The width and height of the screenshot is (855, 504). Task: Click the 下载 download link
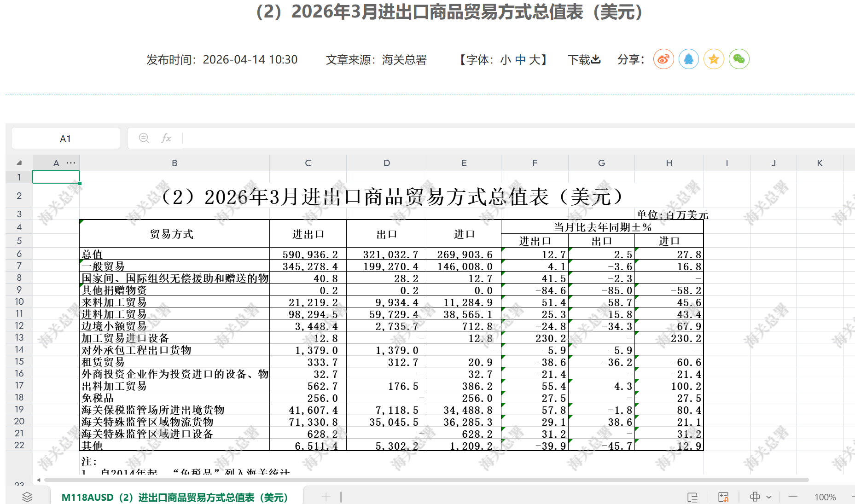[x=584, y=60]
